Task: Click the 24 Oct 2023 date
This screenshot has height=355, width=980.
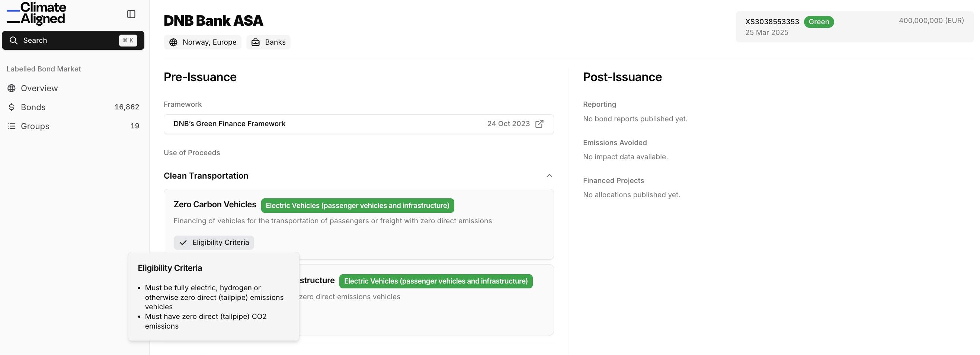Action: 509,124
